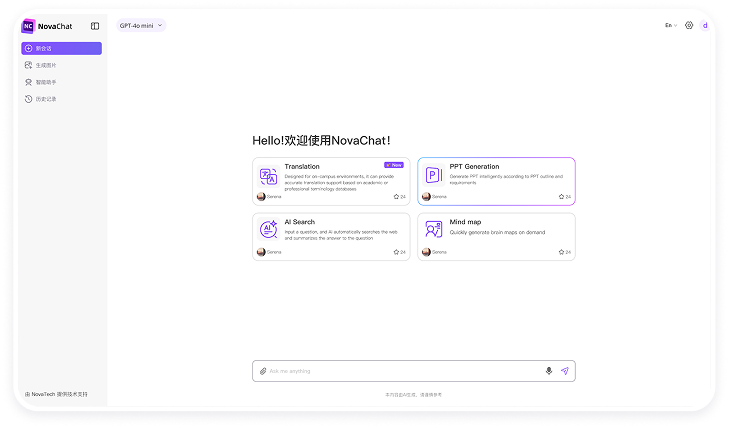Click the Mind map card's icon
Viewport: 729px width, 429px height.
tap(434, 229)
